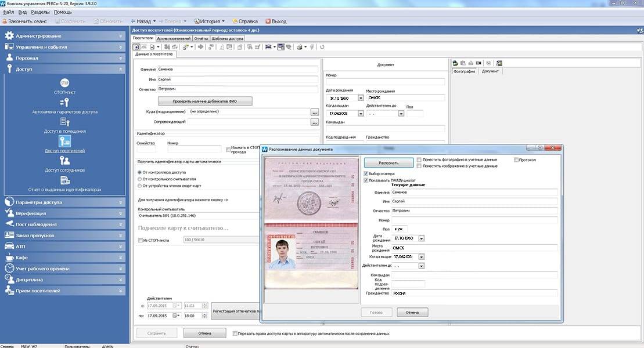Select От контрольного считывателя radio button
The width and height of the screenshot is (644, 348).
point(139,179)
